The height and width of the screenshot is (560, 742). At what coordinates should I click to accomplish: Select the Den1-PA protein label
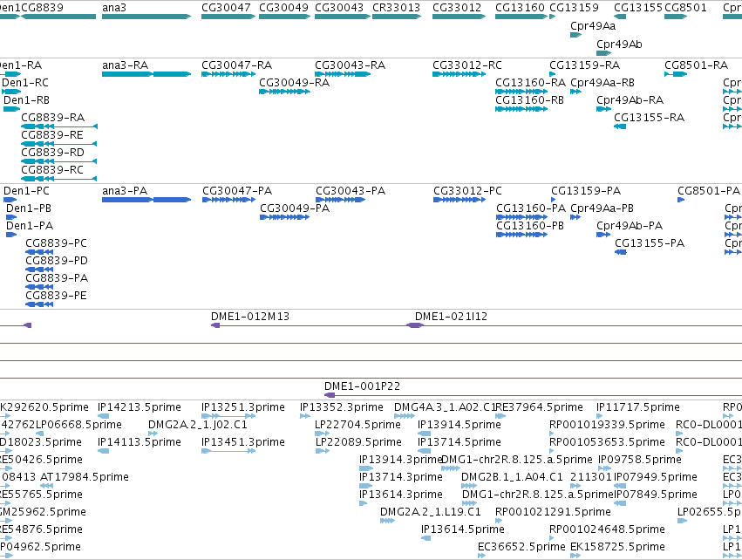point(30,226)
